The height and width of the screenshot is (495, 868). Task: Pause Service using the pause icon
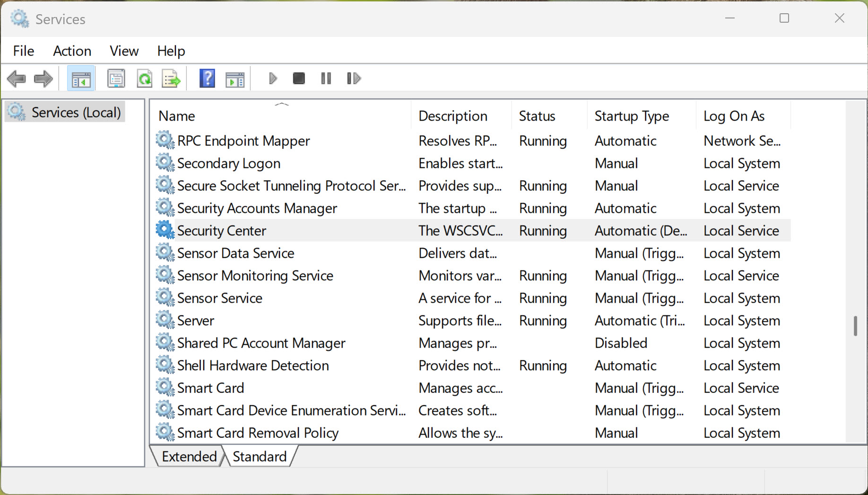point(326,78)
